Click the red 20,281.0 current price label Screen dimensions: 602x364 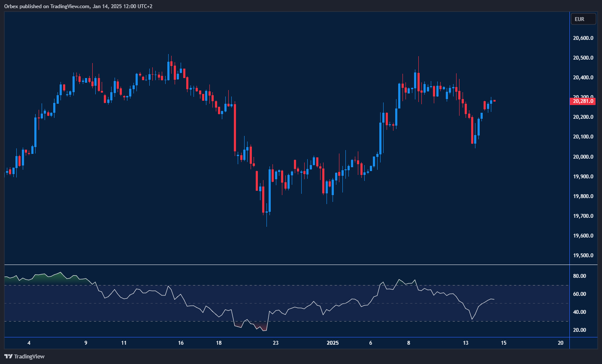583,101
